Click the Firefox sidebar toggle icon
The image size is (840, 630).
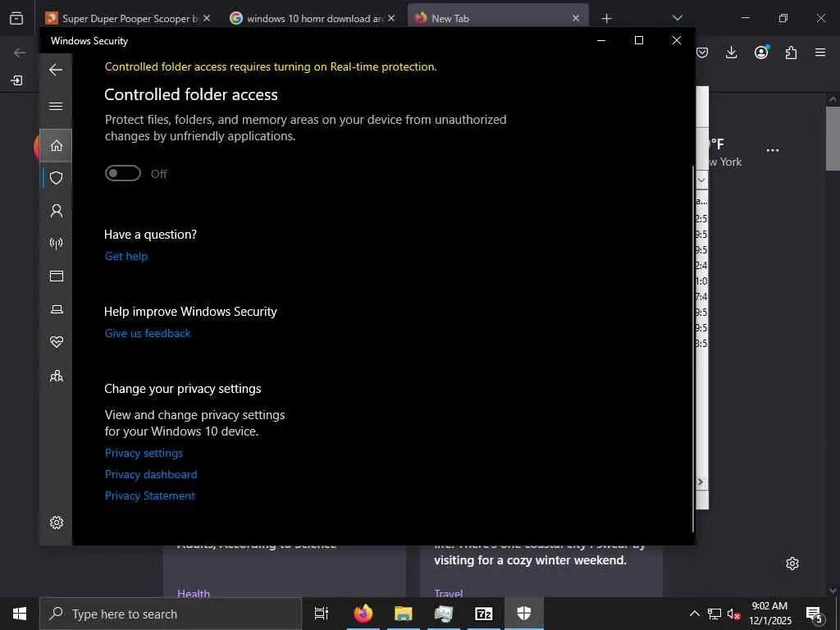[x=16, y=80]
